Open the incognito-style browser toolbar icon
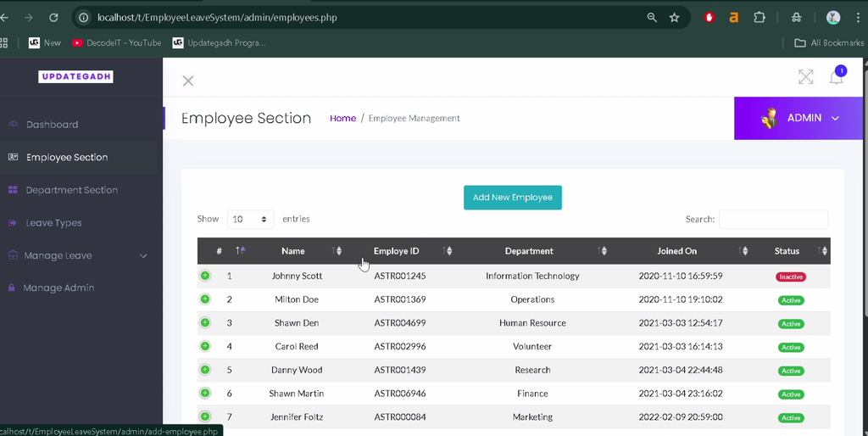Screen dimensions: 868x436 click(x=796, y=17)
